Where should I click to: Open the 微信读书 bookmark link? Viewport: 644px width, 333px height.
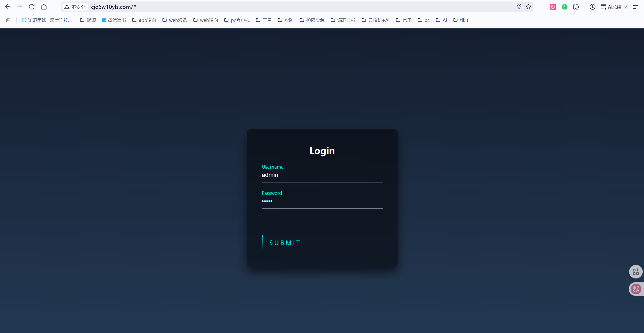click(114, 20)
